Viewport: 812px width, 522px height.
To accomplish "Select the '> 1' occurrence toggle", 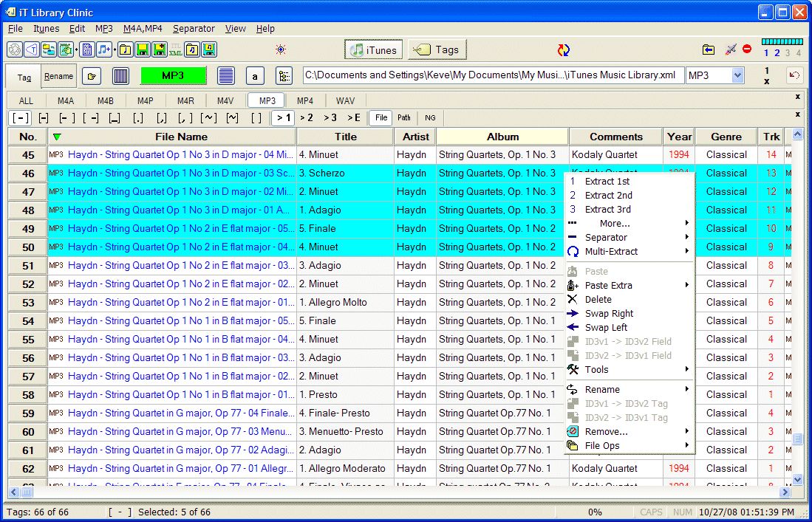I will 283,118.
